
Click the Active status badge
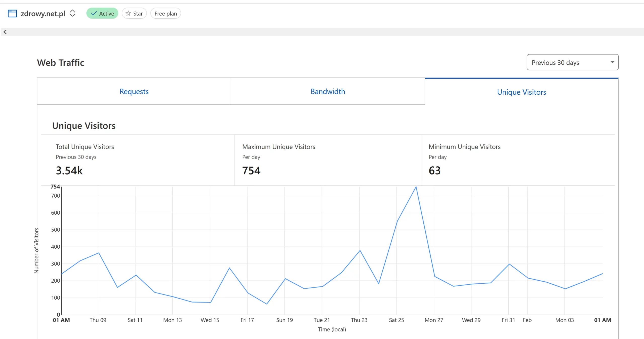click(x=102, y=14)
